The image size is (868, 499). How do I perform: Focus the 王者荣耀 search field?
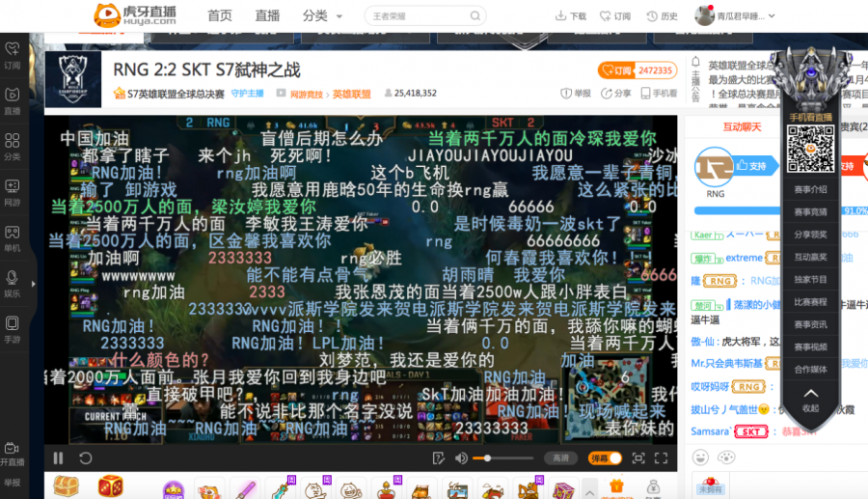[419, 16]
